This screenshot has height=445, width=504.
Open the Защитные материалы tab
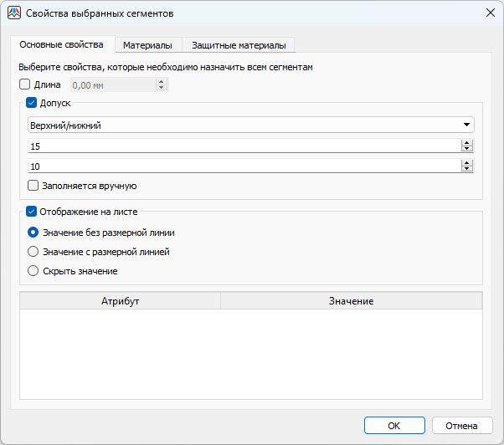pos(238,45)
